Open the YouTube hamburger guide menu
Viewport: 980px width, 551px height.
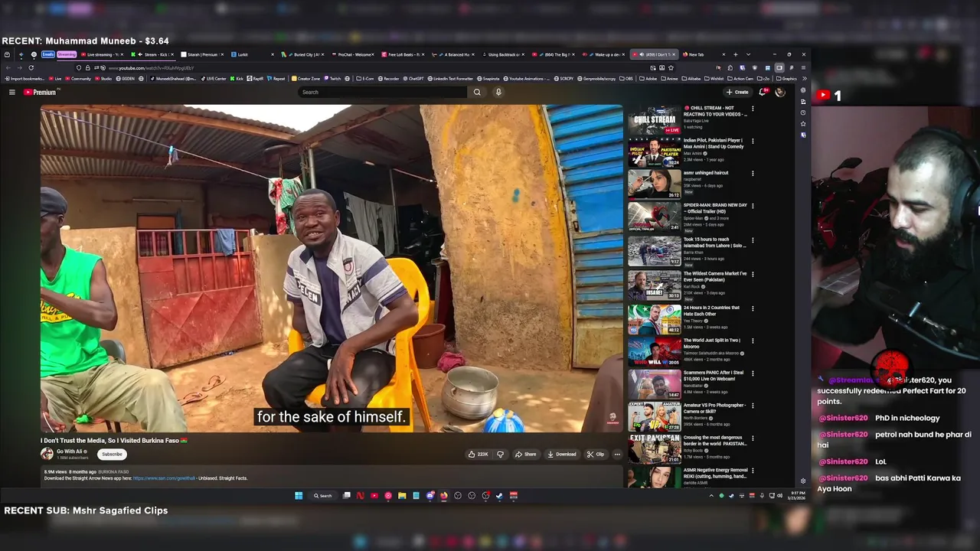(x=11, y=92)
